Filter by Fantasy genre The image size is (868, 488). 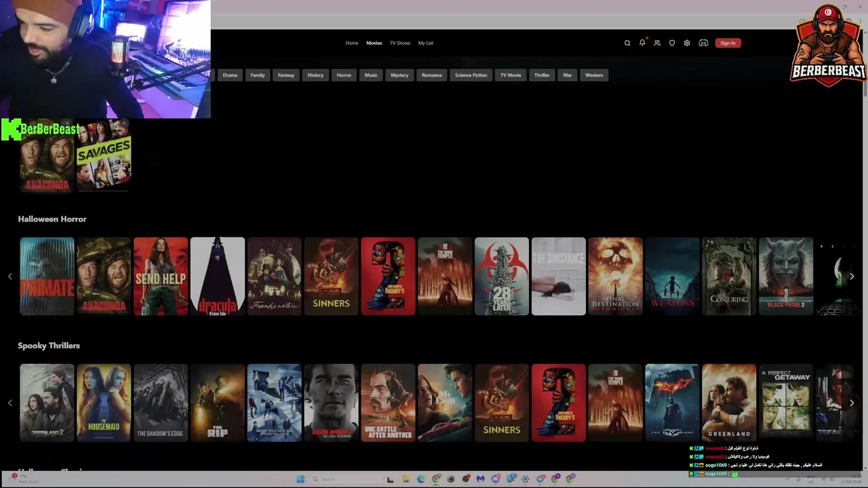click(286, 75)
